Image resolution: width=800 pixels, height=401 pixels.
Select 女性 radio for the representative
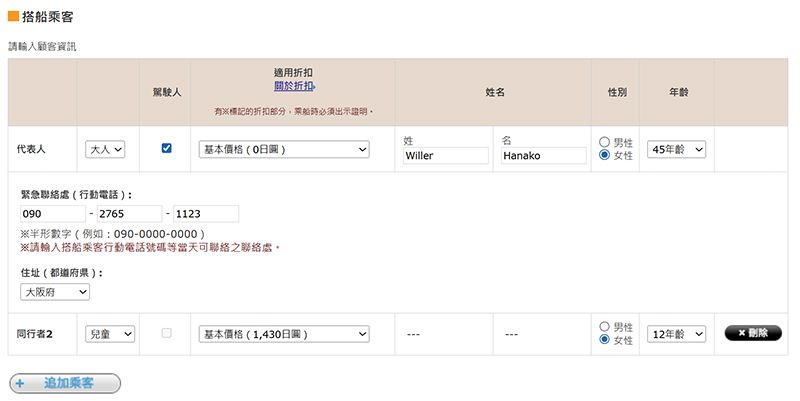tap(604, 155)
